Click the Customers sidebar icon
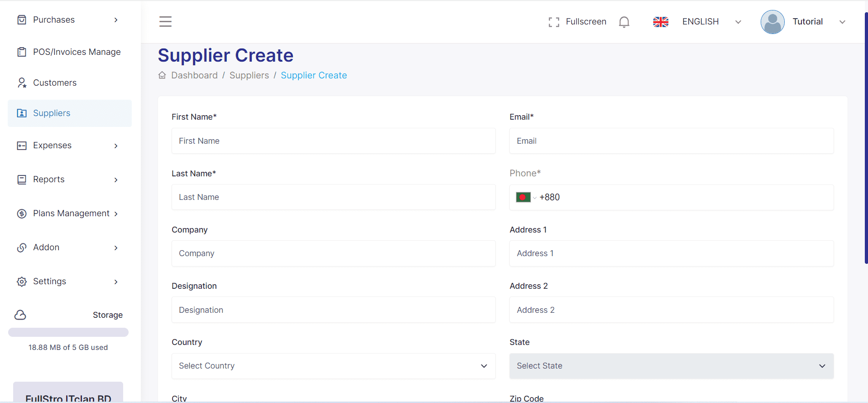The height and width of the screenshot is (403, 868). [22, 83]
